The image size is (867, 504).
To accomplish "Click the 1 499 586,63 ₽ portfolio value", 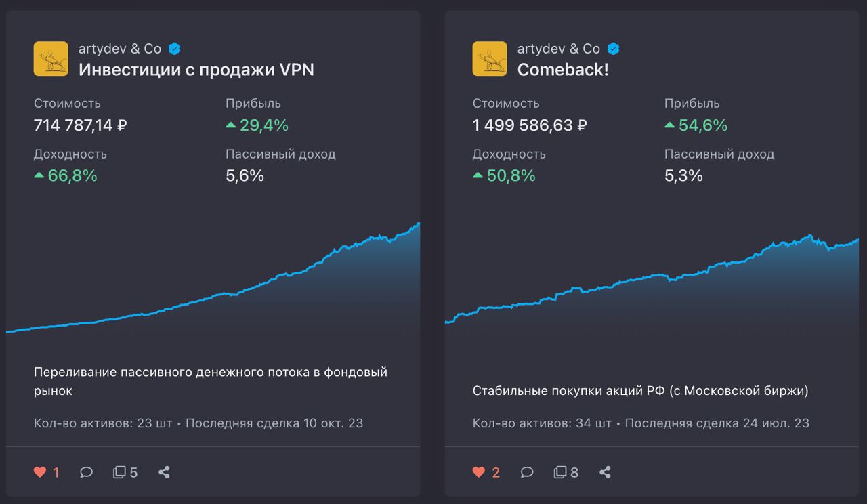I will point(530,125).
